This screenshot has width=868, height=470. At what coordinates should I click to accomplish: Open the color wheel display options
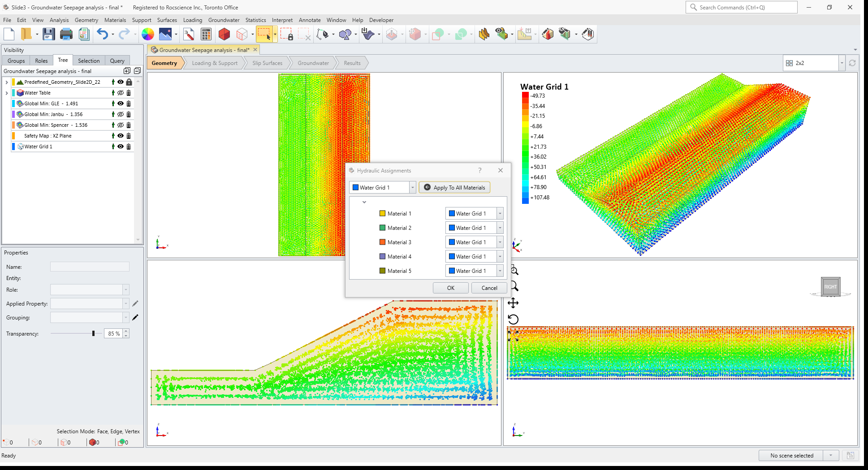pos(147,34)
